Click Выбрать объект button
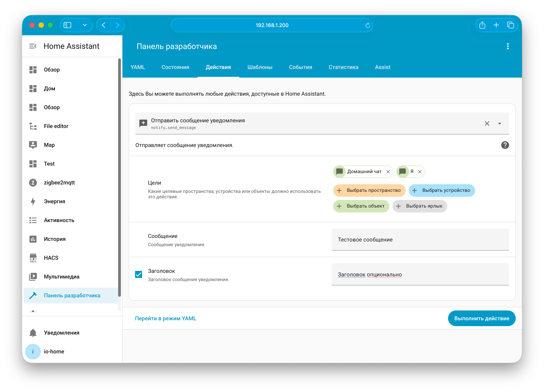 (x=361, y=206)
